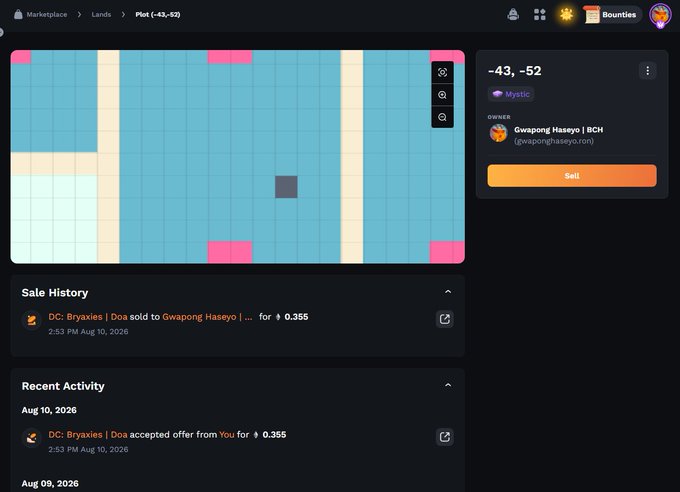Select the gray plot square on map
The width and height of the screenshot is (680, 492).
tap(286, 187)
